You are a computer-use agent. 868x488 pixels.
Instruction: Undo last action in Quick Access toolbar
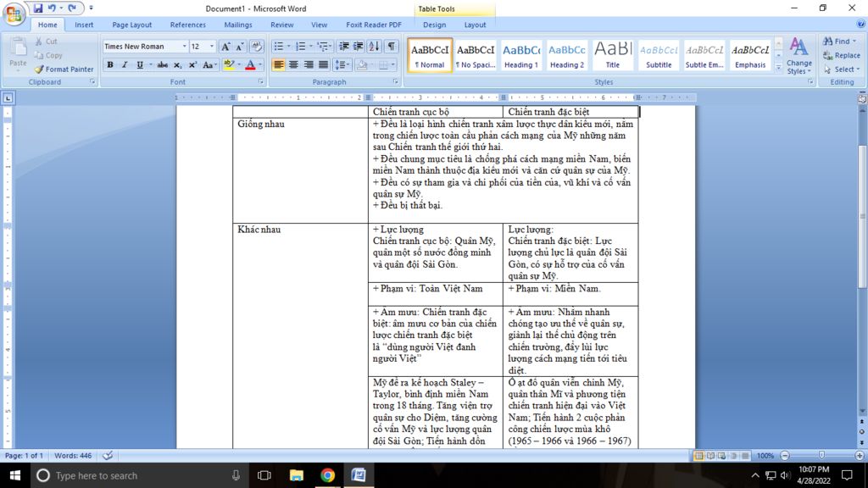[52, 8]
